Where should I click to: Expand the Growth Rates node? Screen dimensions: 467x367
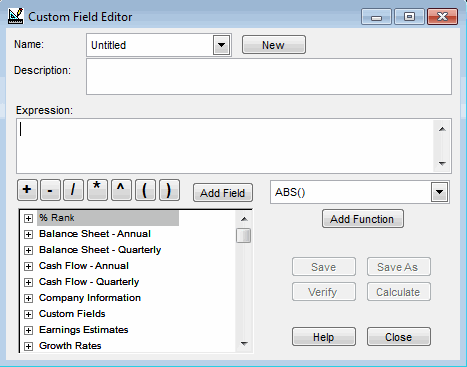point(28,346)
